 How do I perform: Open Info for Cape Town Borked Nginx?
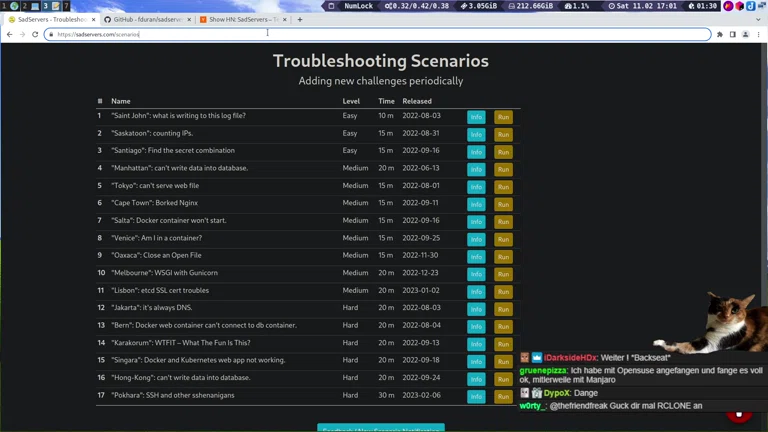click(x=476, y=204)
